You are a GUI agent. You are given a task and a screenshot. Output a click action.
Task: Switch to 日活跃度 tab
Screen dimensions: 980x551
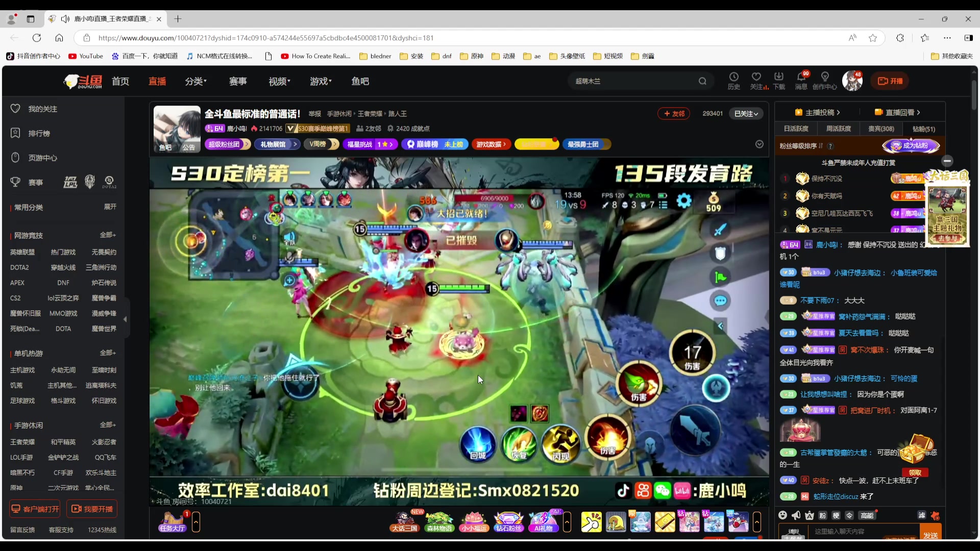click(x=796, y=129)
